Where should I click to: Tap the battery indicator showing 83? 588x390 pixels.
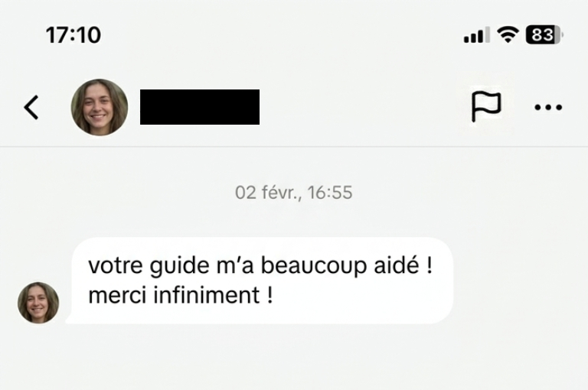tap(544, 35)
